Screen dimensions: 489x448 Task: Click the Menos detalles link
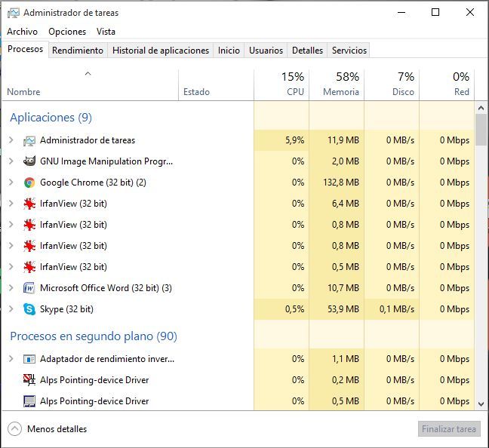click(x=57, y=429)
